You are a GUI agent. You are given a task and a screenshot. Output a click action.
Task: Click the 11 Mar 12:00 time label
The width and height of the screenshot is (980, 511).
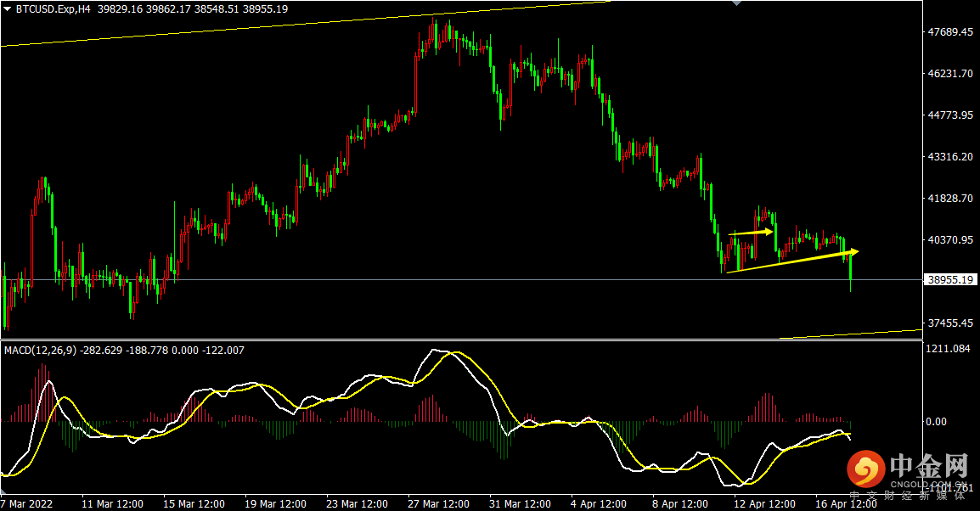112,504
